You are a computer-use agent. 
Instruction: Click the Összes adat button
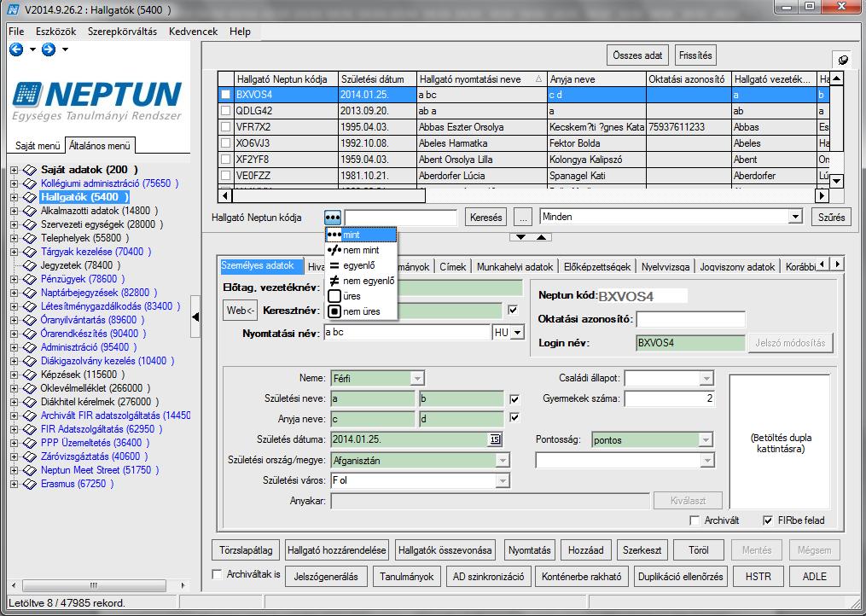coord(638,55)
